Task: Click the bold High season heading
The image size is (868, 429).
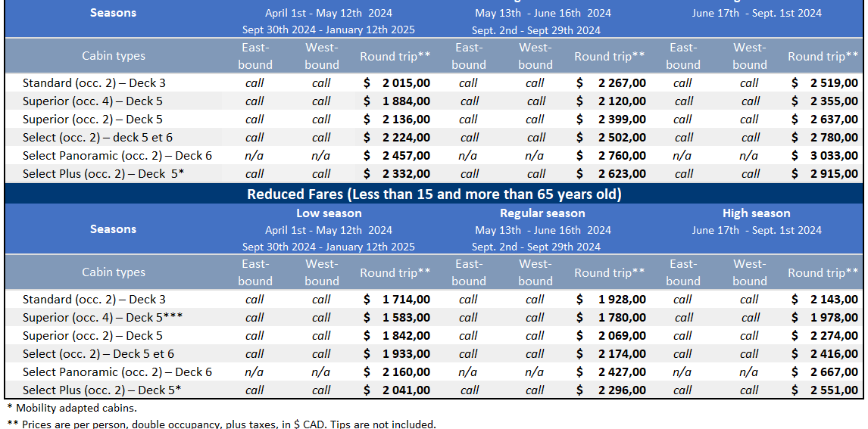Action: (x=756, y=213)
